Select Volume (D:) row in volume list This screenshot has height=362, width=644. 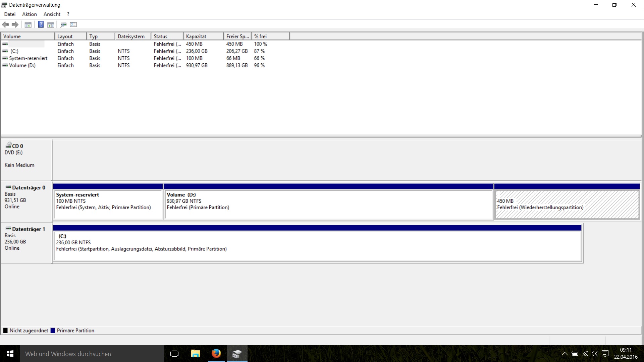[22, 65]
